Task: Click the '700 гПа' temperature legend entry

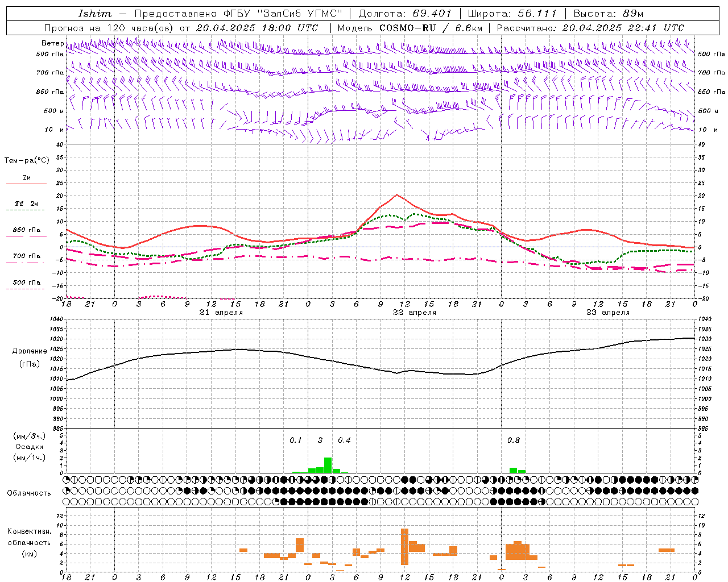Action: pyautogui.click(x=27, y=256)
